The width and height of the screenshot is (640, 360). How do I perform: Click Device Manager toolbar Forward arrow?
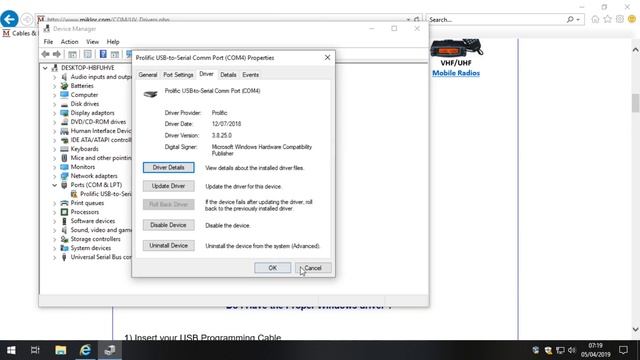[57, 54]
